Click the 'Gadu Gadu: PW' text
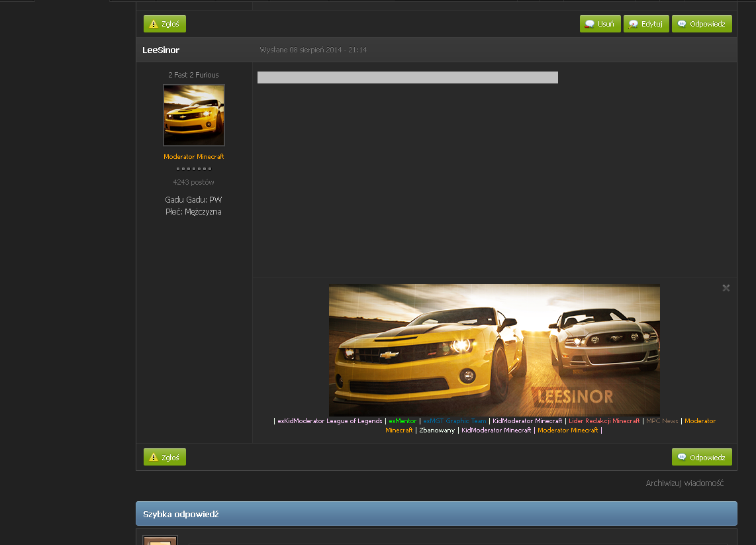 [193, 200]
